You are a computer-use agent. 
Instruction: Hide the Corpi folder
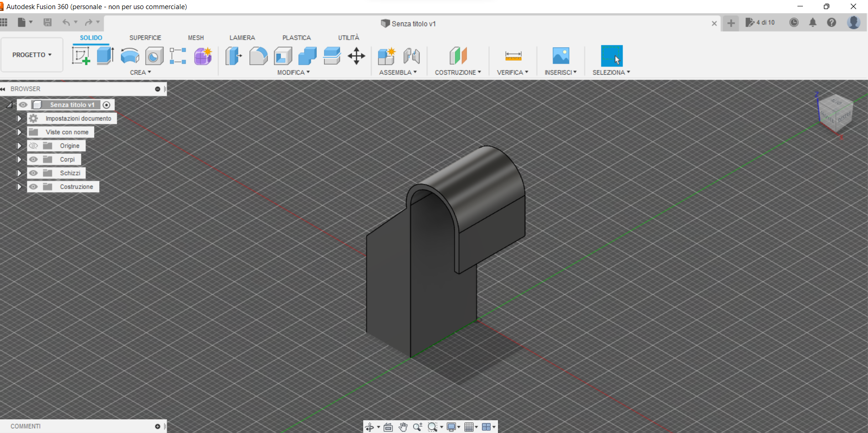coord(33,159)
